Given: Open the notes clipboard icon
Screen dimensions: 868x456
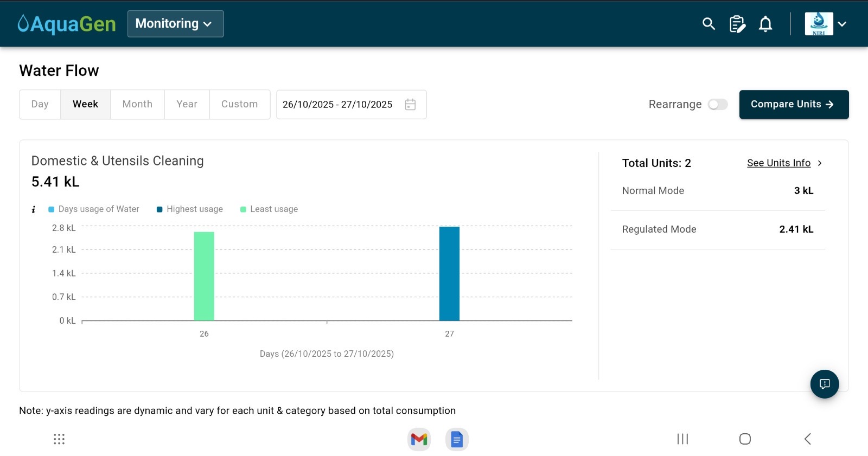Looking at the screenshot, I should [737, 24].
